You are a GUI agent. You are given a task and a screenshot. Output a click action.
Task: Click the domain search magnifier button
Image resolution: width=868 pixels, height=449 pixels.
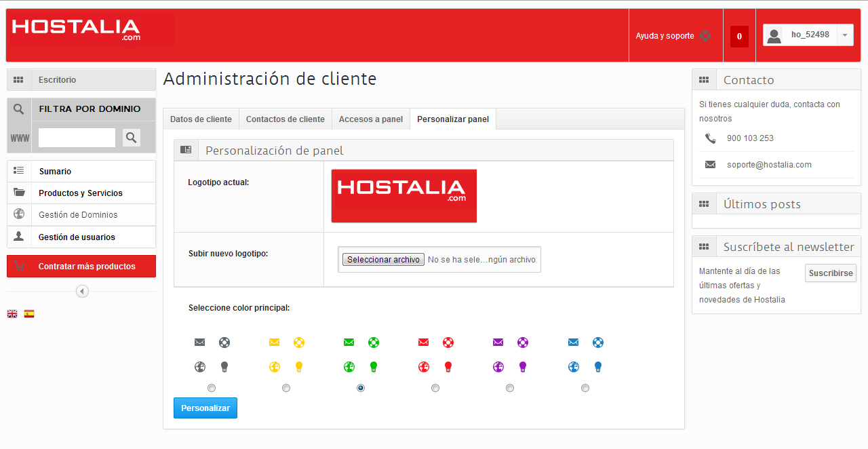[x=132, y=138]
